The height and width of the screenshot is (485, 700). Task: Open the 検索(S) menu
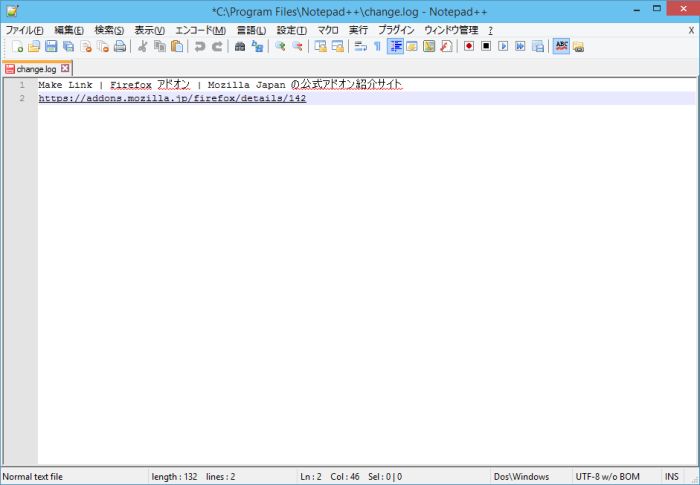tap(109, 30)
